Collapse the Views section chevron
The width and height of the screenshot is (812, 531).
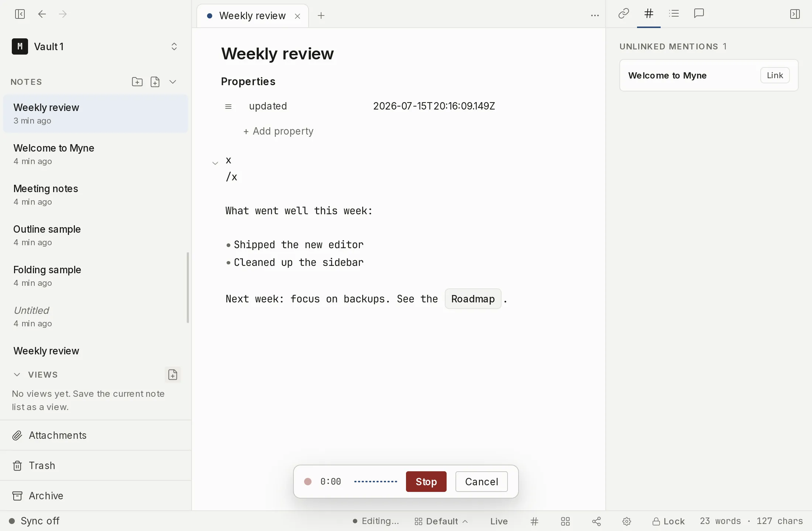click(17, 375)
